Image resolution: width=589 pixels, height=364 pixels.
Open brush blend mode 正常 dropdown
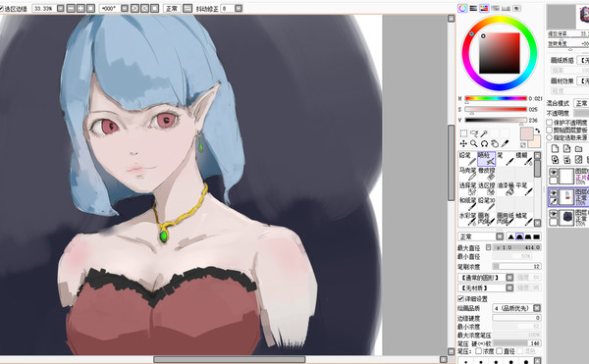(x=500, y=236)
